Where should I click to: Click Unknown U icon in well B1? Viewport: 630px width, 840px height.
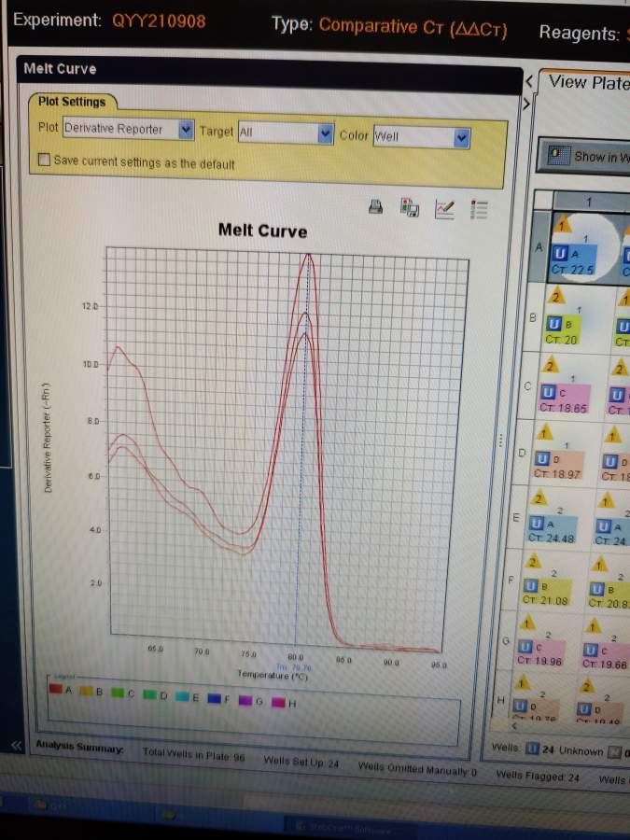[x=553, y=324]
